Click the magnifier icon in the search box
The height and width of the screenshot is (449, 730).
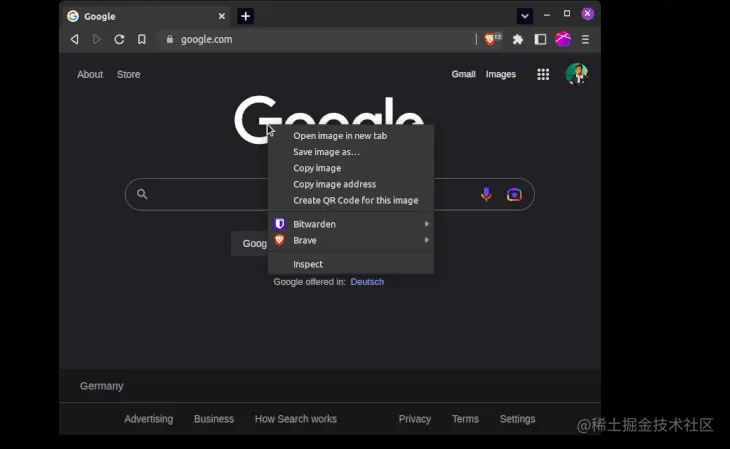[142, 194]
